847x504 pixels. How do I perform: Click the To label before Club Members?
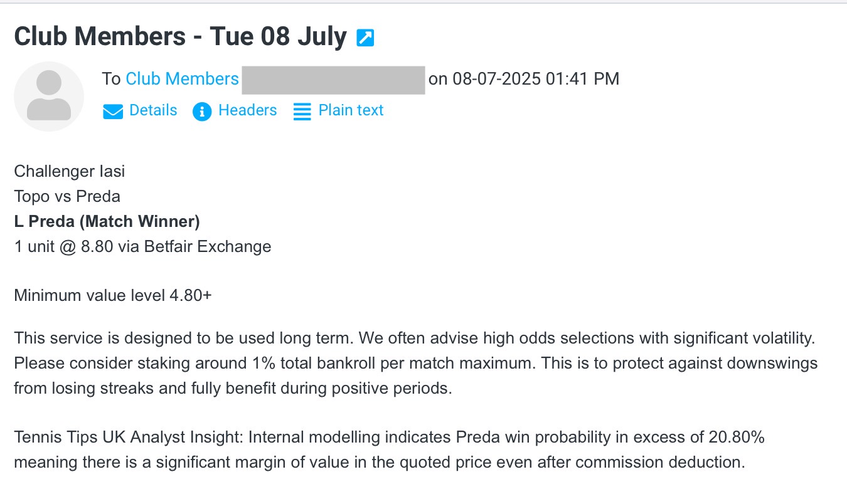point(111,79)
